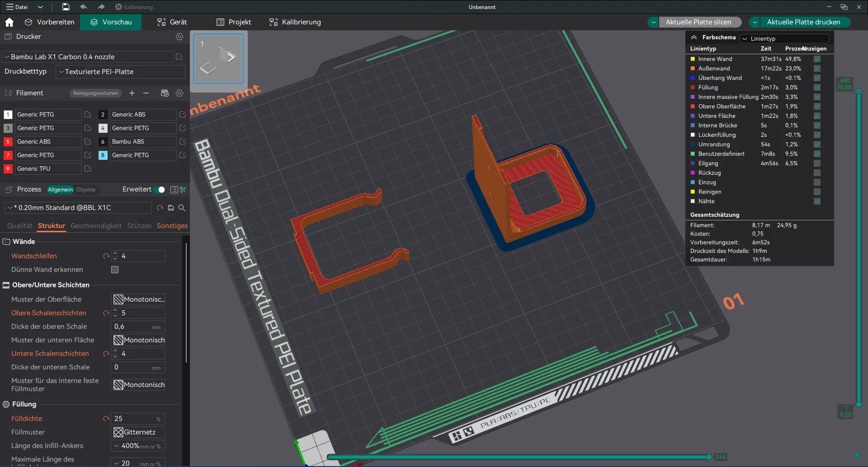
Task: Click the Reinigungsvolumen button
Action: point(95,93)
